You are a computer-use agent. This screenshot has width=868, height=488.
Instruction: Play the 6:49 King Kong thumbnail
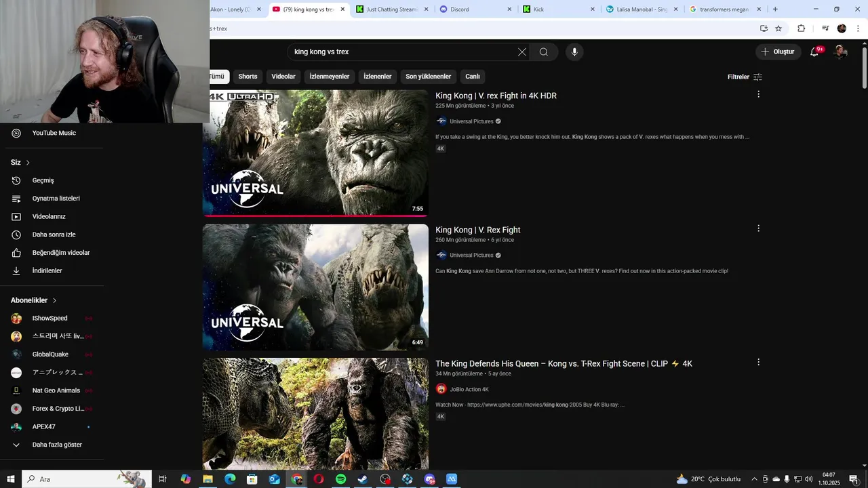click(x=315, y=287)
